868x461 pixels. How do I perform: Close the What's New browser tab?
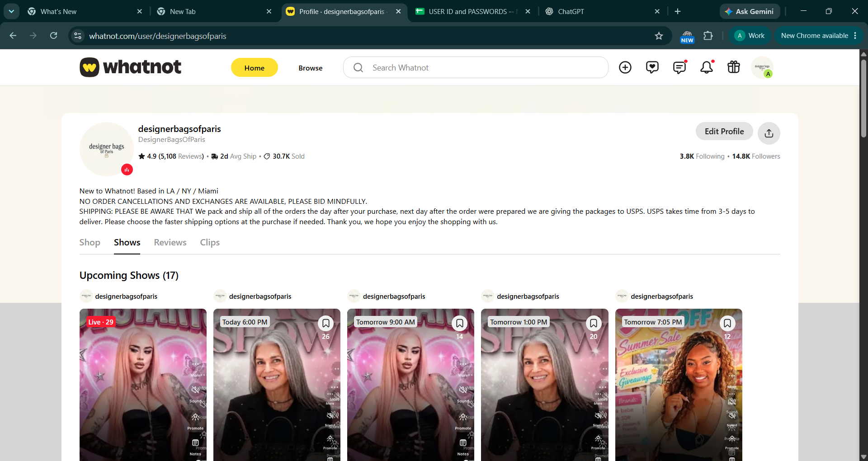click(x=139, y=11)
